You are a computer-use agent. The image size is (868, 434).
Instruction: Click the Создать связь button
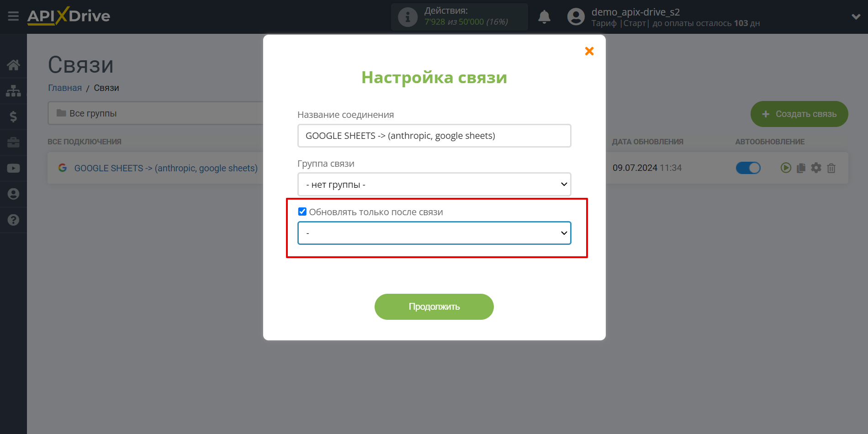[799, 114]
